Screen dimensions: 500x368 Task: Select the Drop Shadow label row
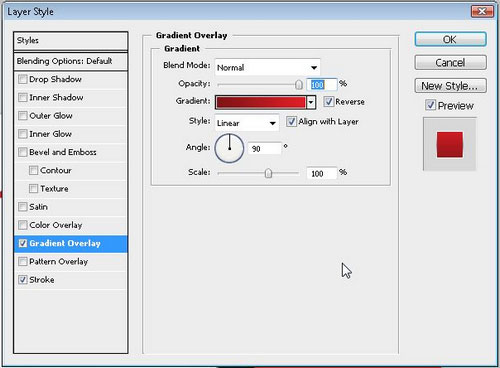tap(55, 79)
